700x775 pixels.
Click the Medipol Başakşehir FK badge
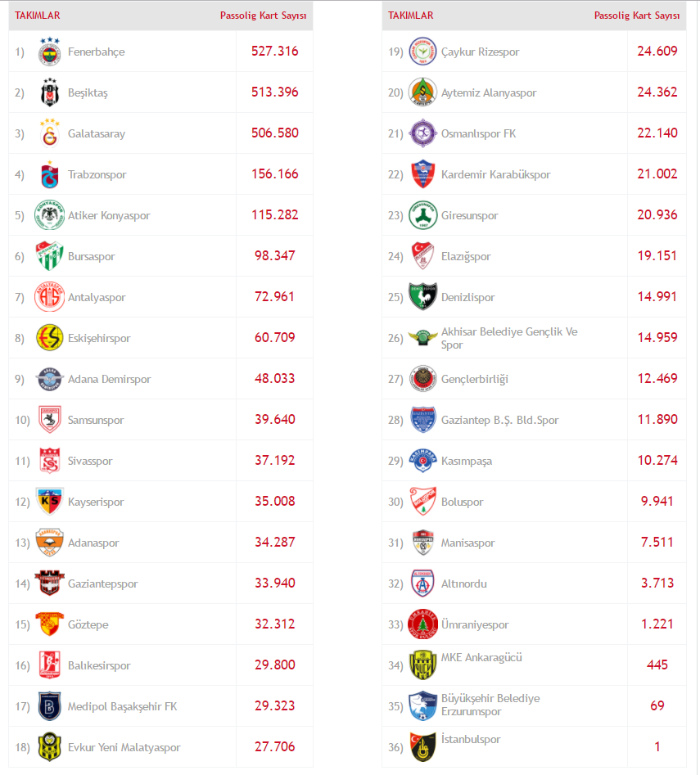49,706
